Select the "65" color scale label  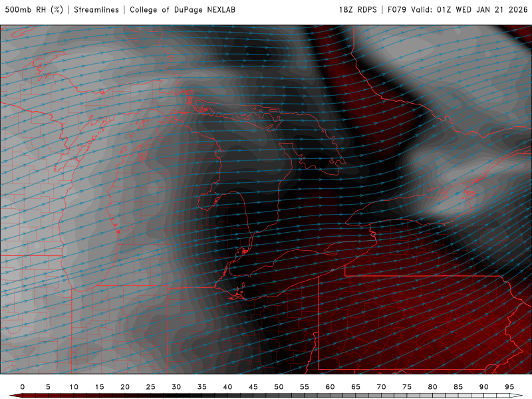pos(356,387)
